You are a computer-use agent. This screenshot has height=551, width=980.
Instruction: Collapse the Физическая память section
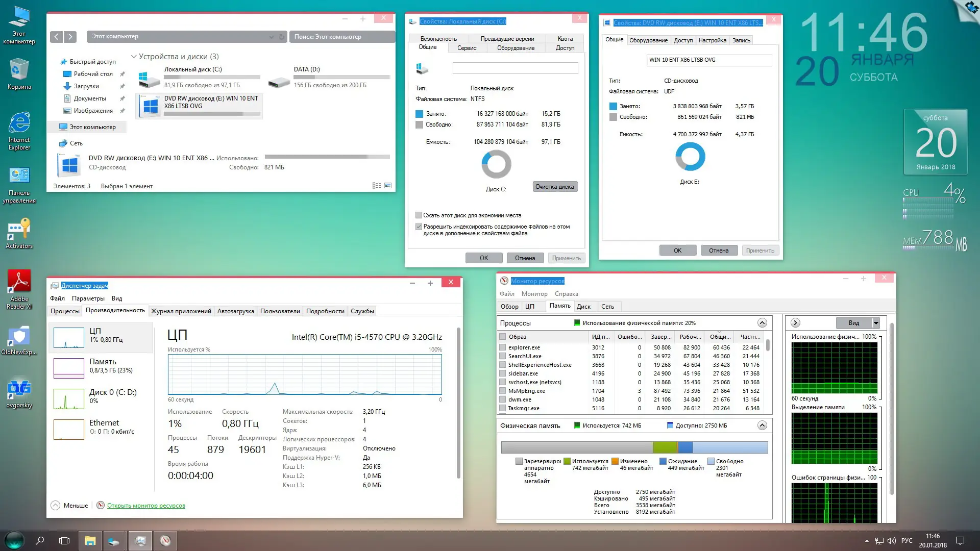[762, 425]
